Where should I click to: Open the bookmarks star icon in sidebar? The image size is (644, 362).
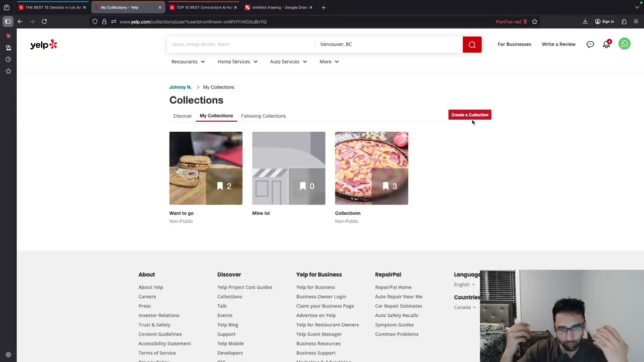point(8,71)
